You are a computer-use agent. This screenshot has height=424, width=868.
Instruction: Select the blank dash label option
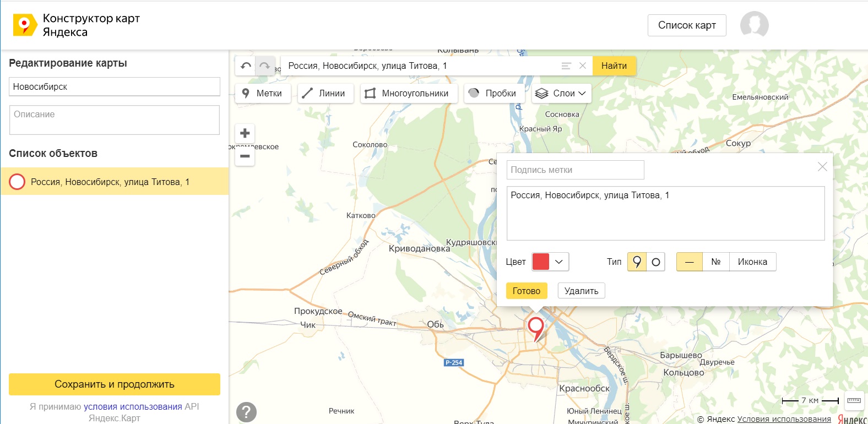(x=690, y=262)
